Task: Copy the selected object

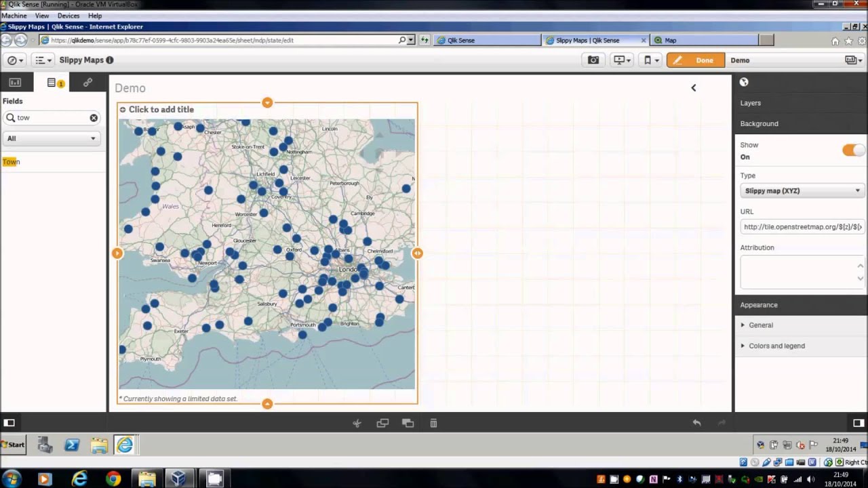Action: pos(382,424)
